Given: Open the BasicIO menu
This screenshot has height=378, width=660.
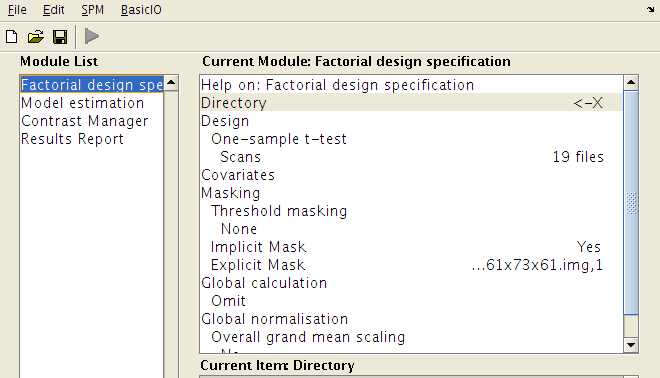Looking at the screenshot, I should point(141,9).
